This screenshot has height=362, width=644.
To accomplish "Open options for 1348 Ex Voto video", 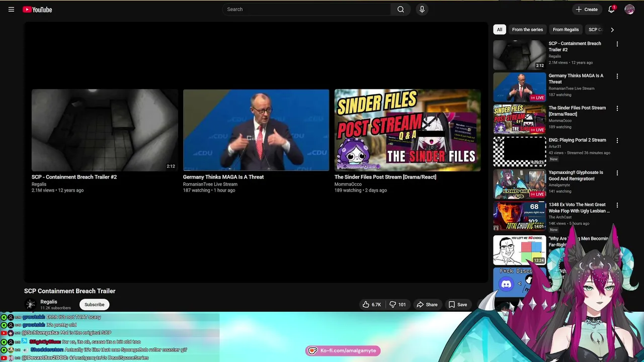I will click(617, 205).
